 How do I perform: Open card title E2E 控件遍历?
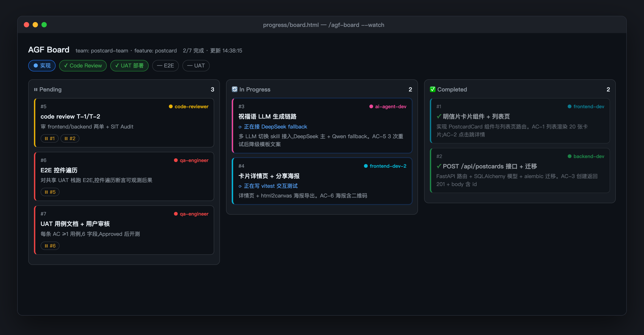tap(59, 170)
